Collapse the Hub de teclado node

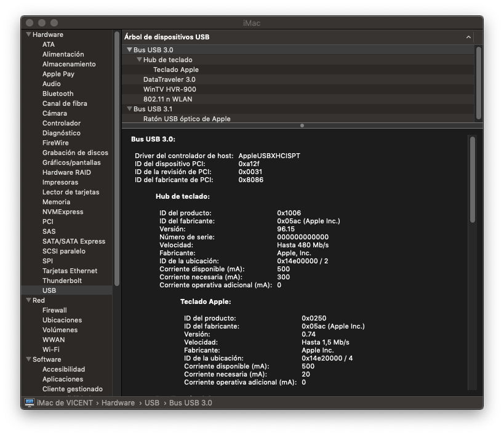coord(139,60)
